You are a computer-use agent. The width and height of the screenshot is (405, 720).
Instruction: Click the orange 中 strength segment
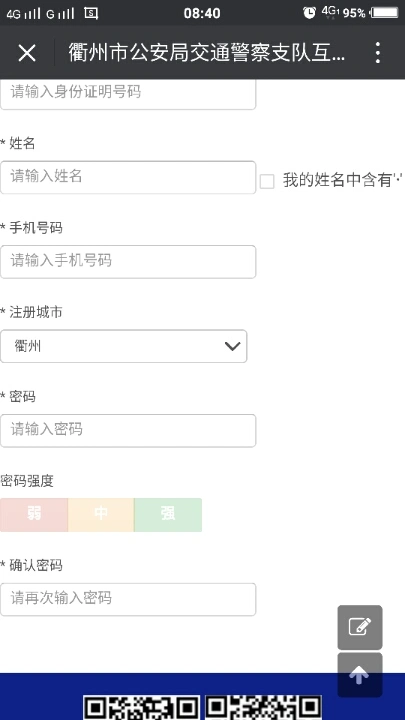tap(101, 515)
